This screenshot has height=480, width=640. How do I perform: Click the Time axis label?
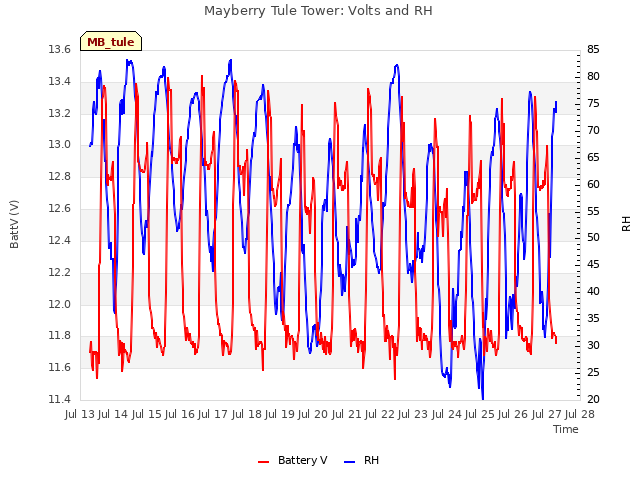coord(566,429)
